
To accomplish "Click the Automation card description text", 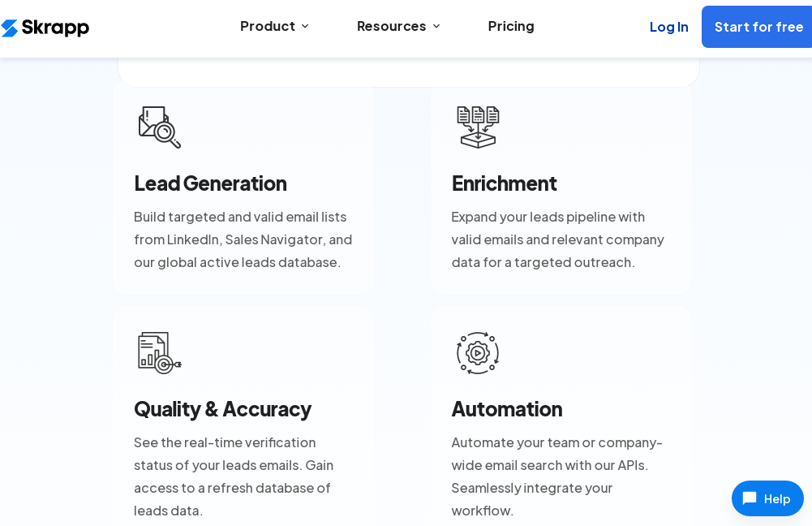I will click(557, 476).
